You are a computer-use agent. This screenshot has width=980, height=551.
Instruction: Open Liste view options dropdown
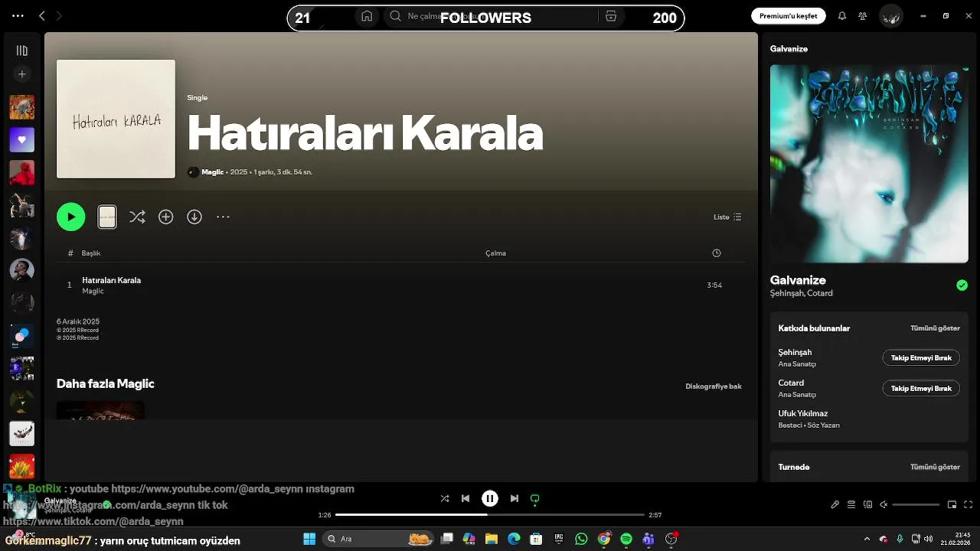[x=727, y=217]
